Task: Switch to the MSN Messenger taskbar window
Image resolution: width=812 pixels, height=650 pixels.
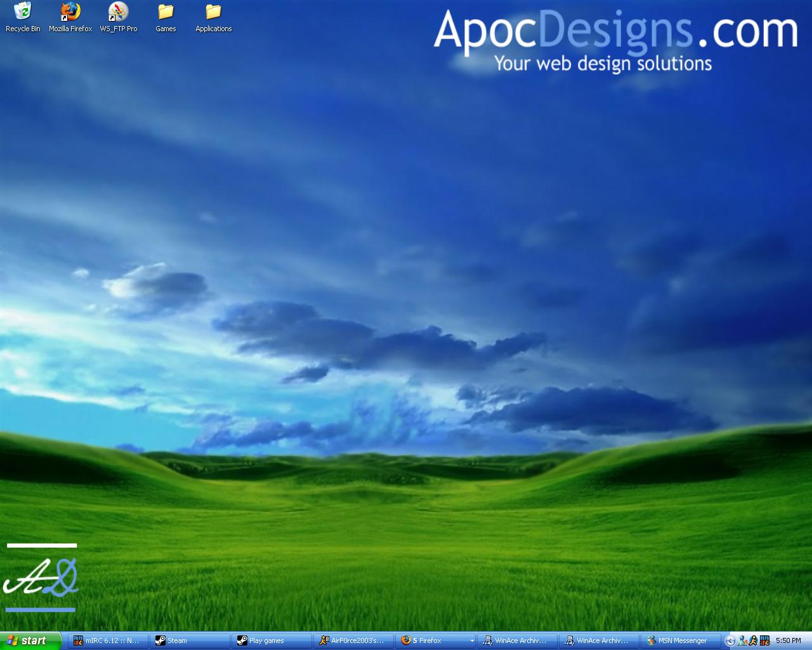Action: click(x=681, y=640)
